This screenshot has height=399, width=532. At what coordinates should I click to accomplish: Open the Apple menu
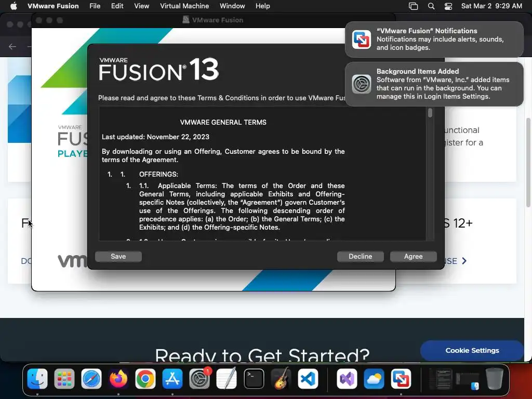click(x=14, y=6)
